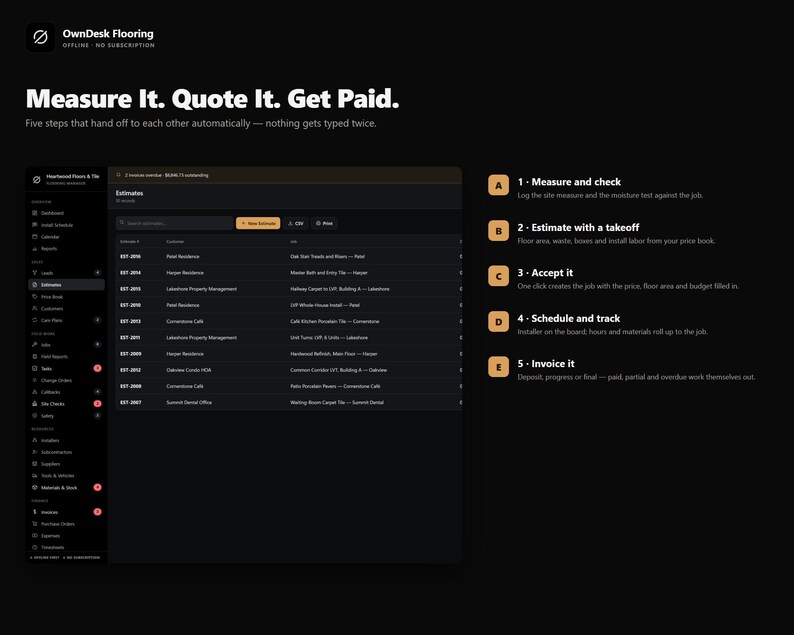Viewport: 794px width, 635px height.
Task: Open Dashboard via its sidebar icon
Action: (34, 213)
